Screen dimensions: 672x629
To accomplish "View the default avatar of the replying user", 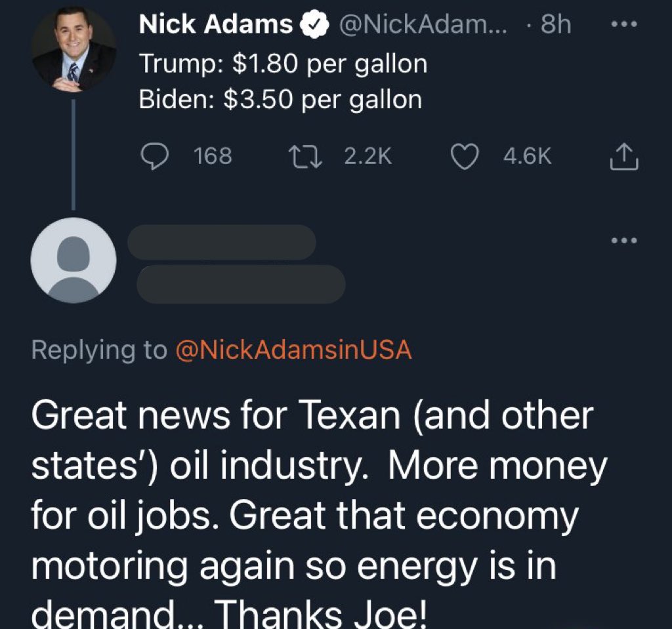I will click(73, 260).
